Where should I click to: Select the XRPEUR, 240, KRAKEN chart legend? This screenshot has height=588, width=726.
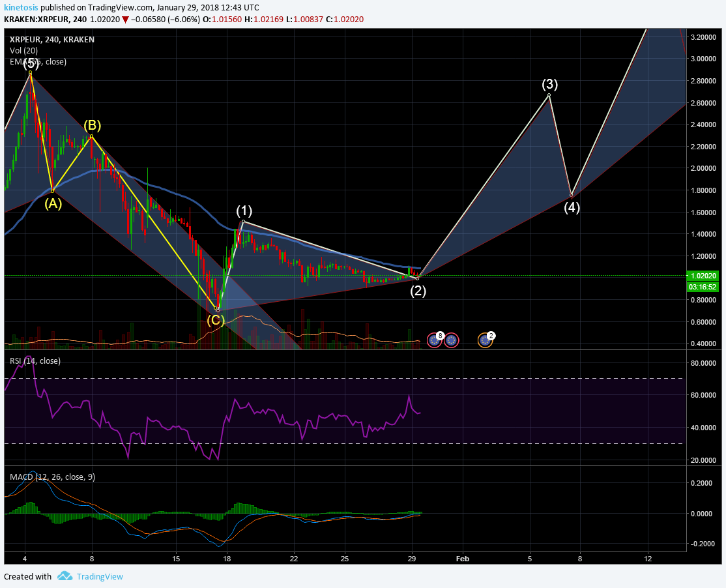52,39
